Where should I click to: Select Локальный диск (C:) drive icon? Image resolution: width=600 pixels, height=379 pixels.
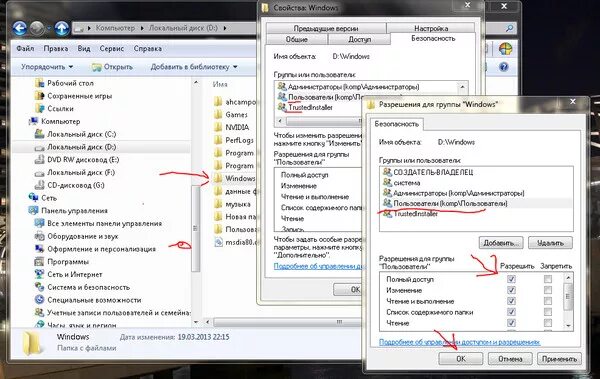pyautogui.click(x=39, y=134)
